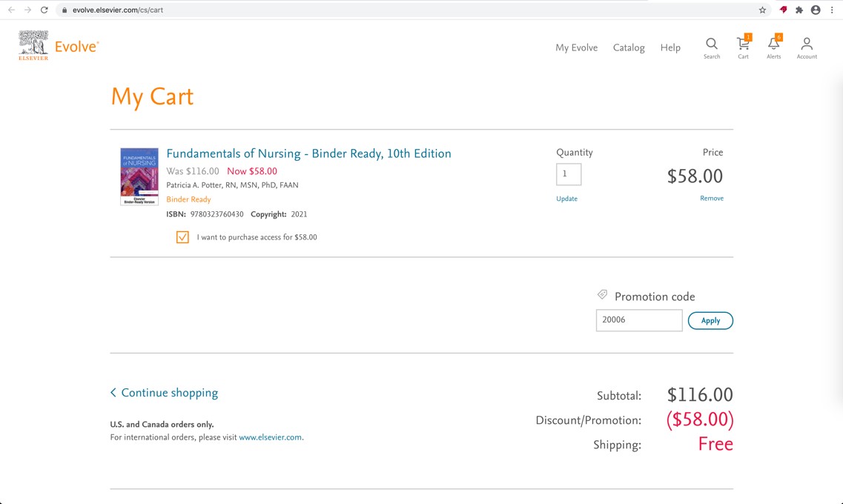Open the Catalog menu
Screen dimensions: 843x504
pyautogui.click(x=628, y=47)
